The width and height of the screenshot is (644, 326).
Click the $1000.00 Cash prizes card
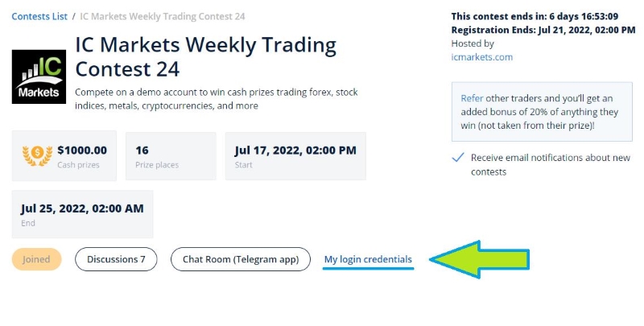tap(64, 156)
